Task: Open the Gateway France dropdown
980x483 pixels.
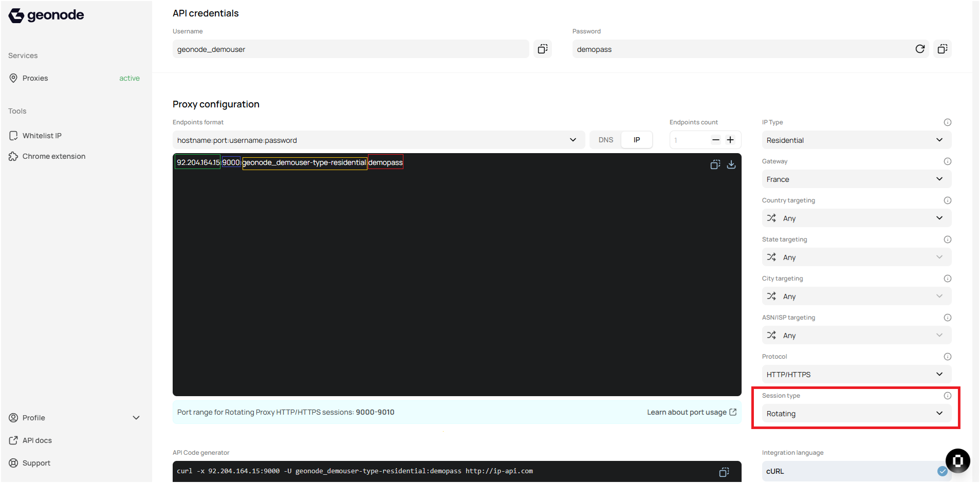Action: click(x=857, y=179)
